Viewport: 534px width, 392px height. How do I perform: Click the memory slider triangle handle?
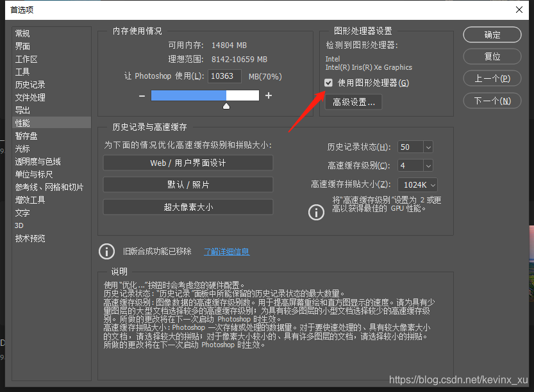[x=226, y=106]
